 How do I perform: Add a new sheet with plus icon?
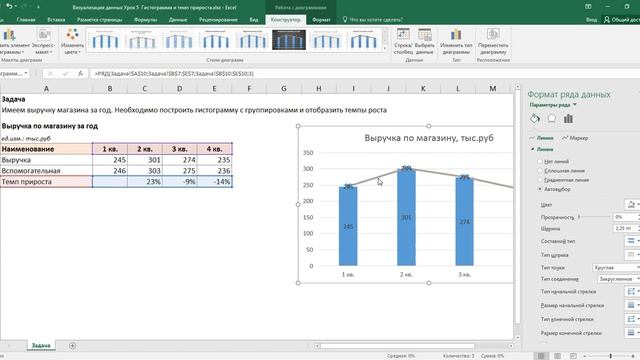tap(72, 346)
